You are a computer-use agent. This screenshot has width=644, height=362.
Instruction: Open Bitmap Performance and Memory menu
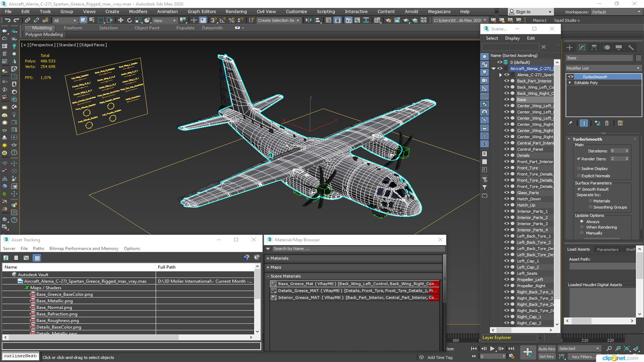(x=84, y=248)
